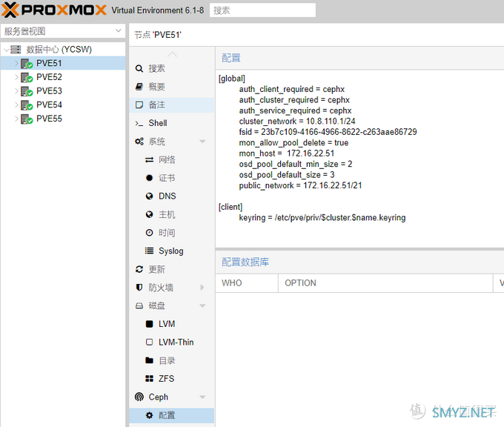The height and width of the screenshot is (427, 504).
Task: Collapse the 数据中心 (YCSW) tree node
Action: 6,50
